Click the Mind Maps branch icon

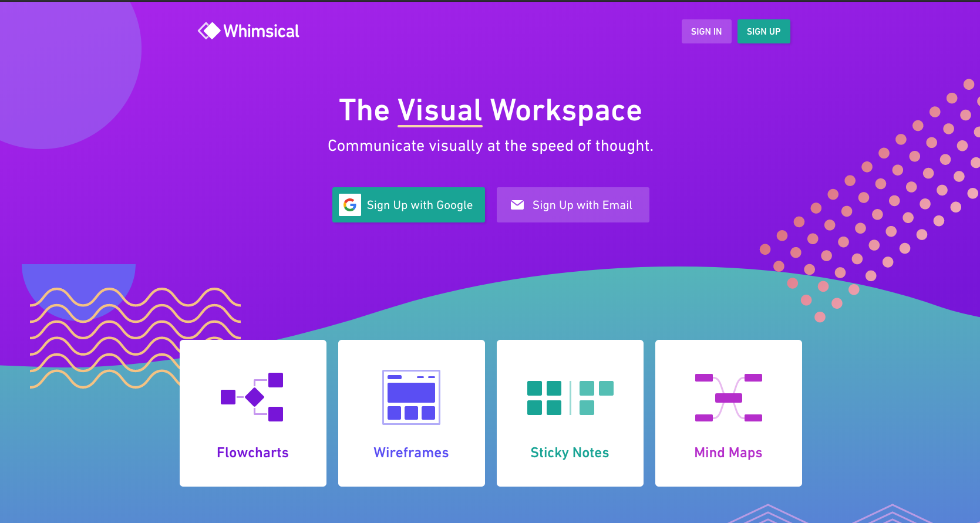click(x=729, y=397)
